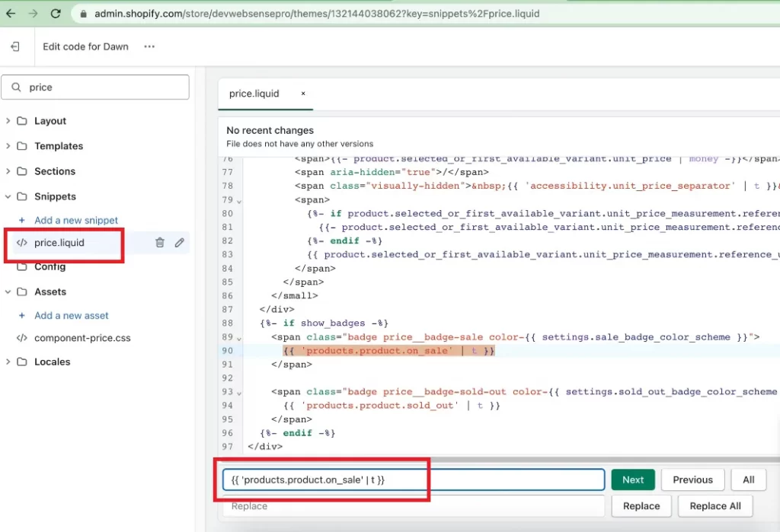The image size is (780, 532).
Task: Click the browser forward arrow
Action: click(33, 14)
